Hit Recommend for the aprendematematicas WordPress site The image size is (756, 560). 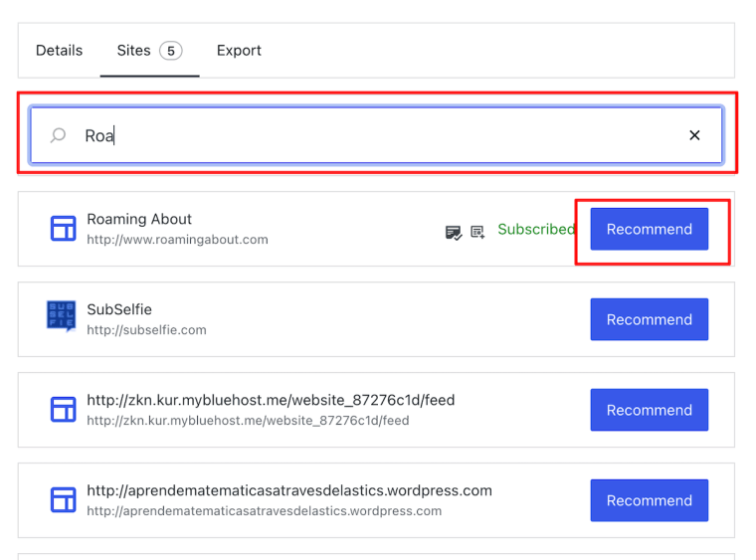pyautogui.click(x=649, y=500)
